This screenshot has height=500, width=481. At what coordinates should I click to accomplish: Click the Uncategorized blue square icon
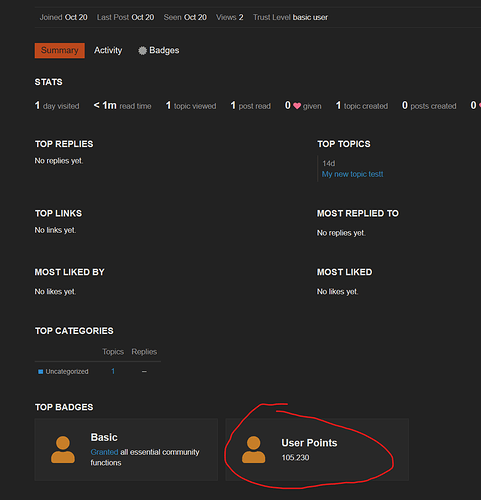point(40,372)
